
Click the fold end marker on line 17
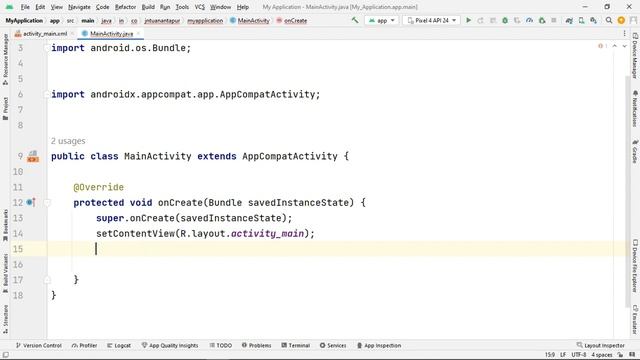47,280
